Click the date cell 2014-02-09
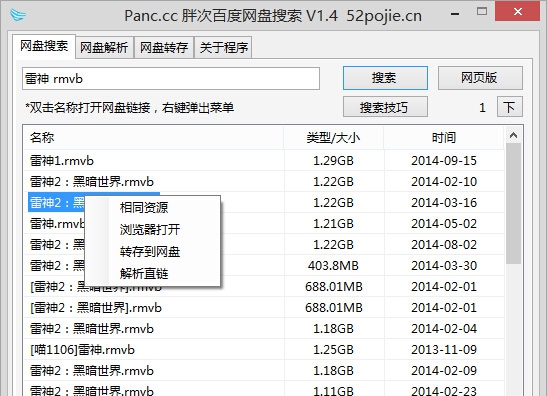This screenshot has height=396, width=547. pyautogui.click(x=444, y=371)
